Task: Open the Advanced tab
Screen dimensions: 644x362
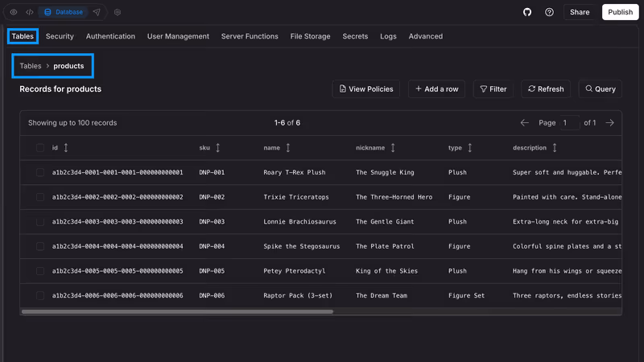Action: click(x=426, y=36)
